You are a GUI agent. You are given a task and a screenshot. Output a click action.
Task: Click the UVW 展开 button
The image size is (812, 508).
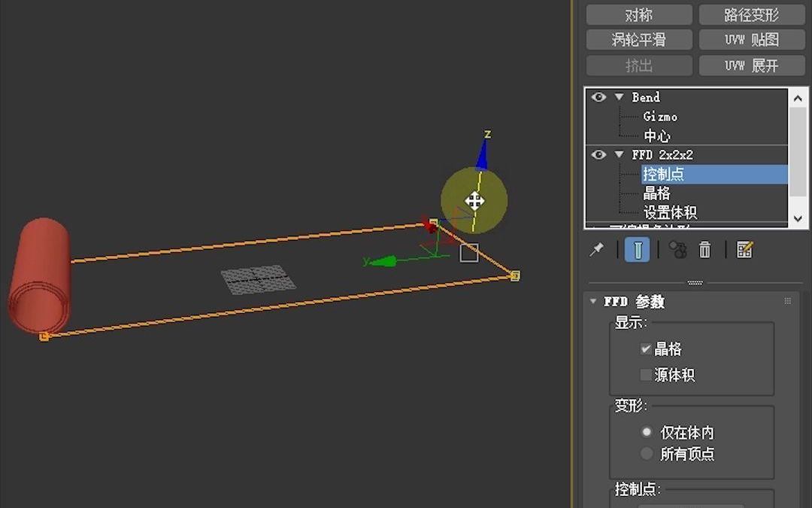(753, 65)
